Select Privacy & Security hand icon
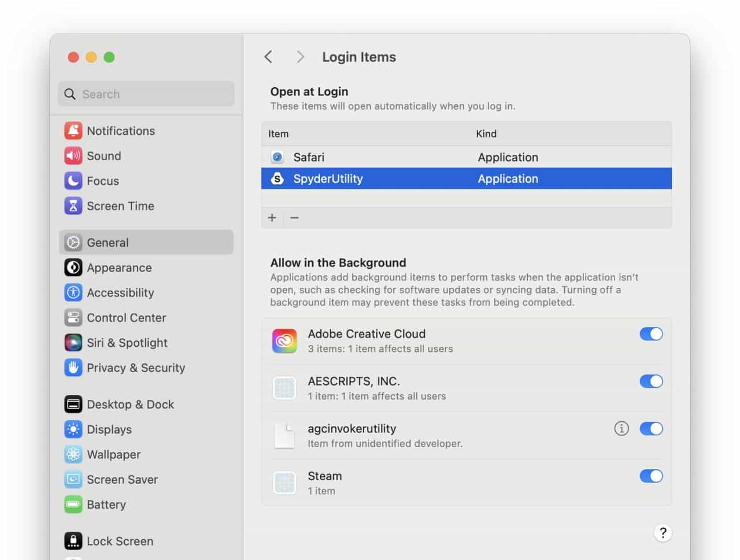The width and height of the screenshot is (740, 560). tap(73, 368)
